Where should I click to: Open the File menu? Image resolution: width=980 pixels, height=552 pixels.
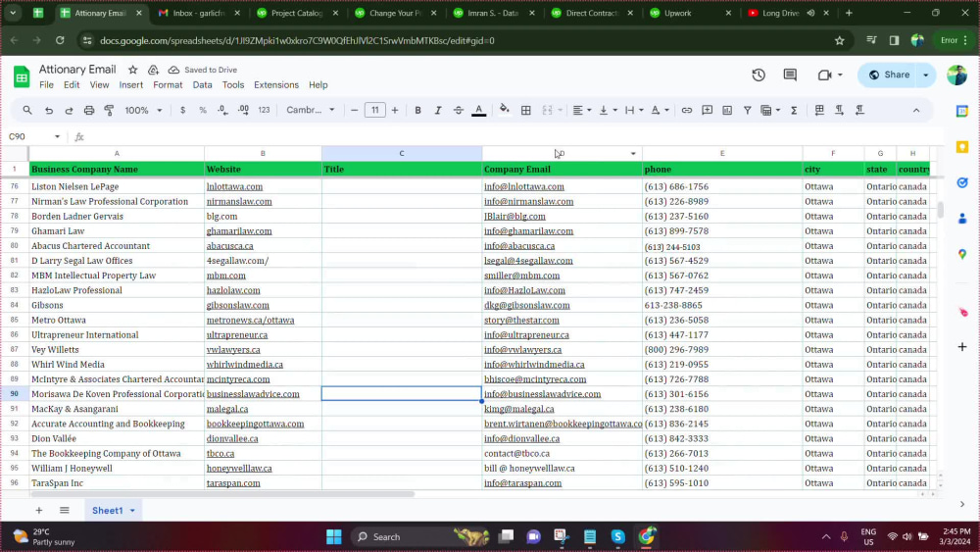pyautogui.click(x=46, y=85)
